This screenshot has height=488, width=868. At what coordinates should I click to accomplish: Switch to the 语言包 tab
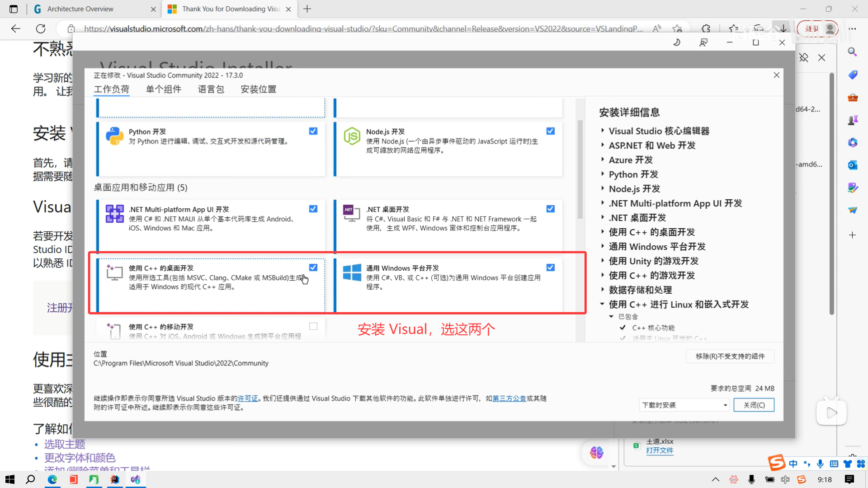pyautogui.click(x=211, y=89)
